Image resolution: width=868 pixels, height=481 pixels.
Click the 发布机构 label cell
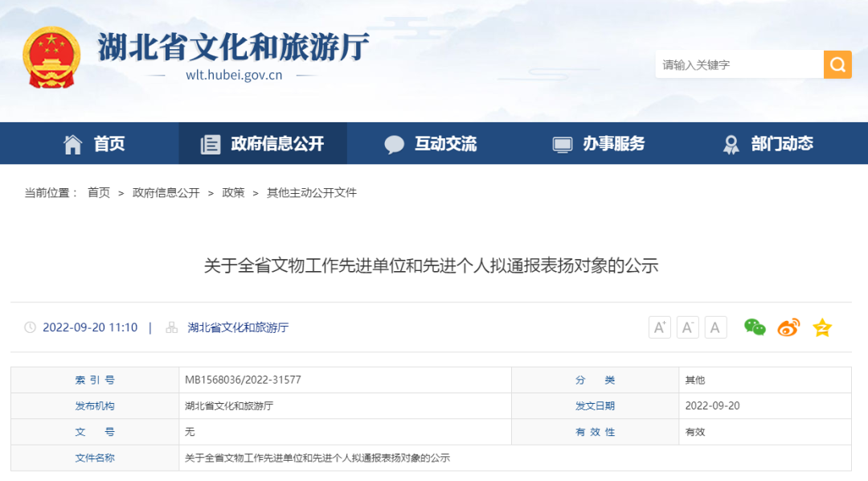pos(95,405)
